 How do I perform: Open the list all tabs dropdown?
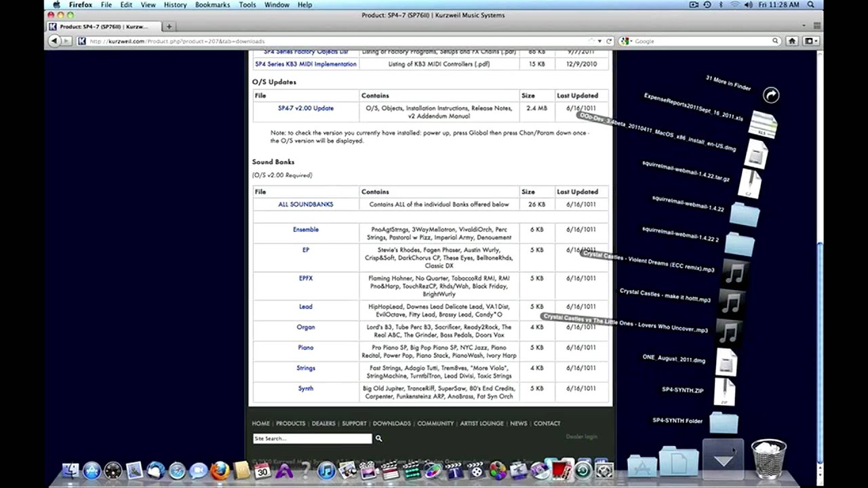click(x=805, y=26)
